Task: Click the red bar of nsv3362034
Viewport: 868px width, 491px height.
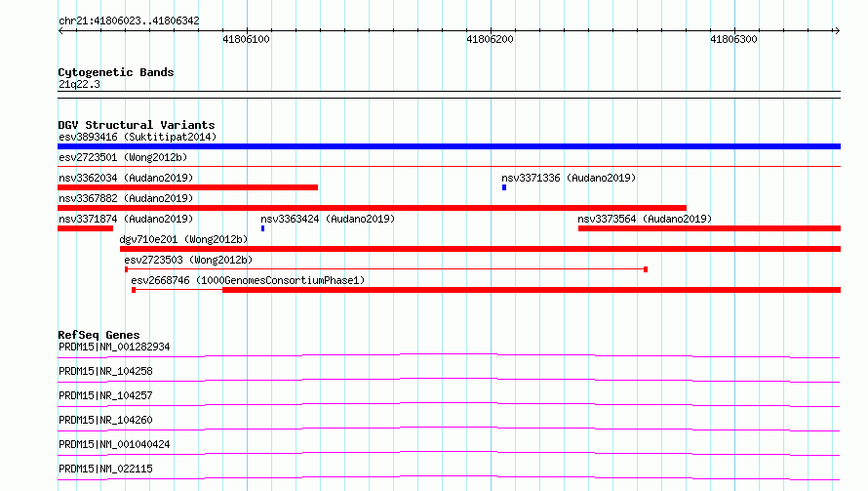Action: tap(187, 187)
